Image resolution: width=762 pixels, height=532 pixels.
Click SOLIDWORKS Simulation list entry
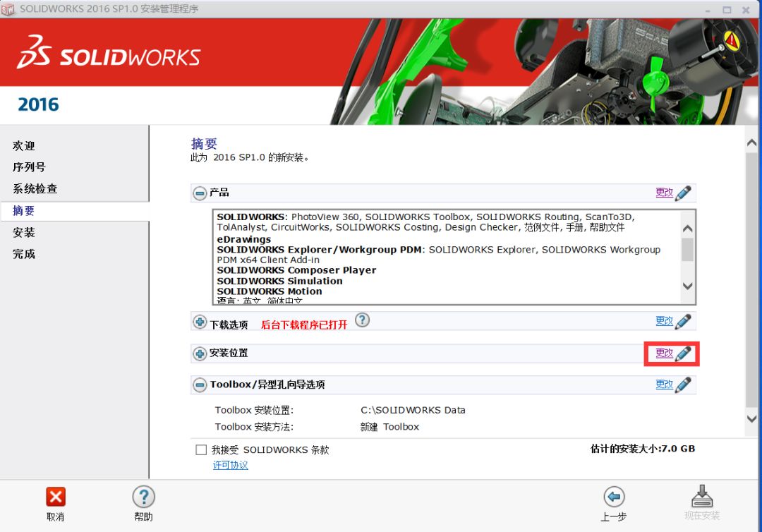(279, 281)
